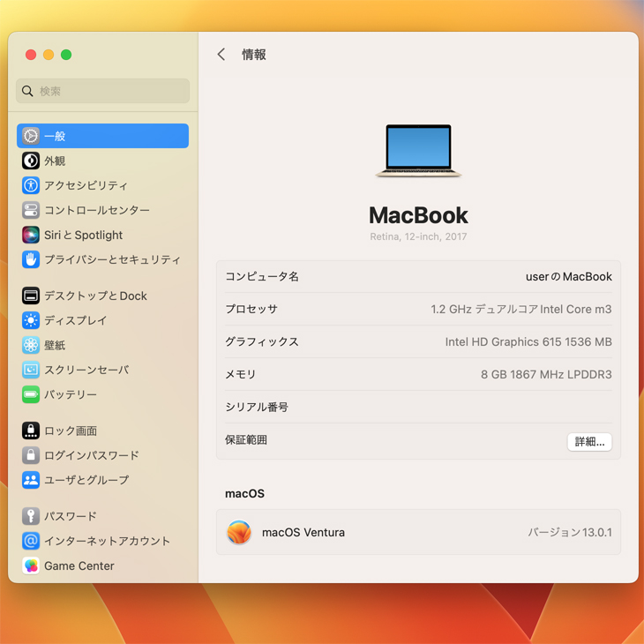Screen dimensions: 644x644
Task: Click the アクセシビリティ icon
Action: tap(31, 185)
